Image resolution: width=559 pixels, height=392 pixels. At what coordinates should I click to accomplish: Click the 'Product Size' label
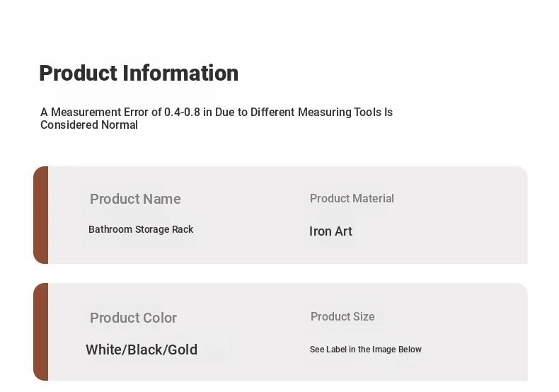pos(342,316)
